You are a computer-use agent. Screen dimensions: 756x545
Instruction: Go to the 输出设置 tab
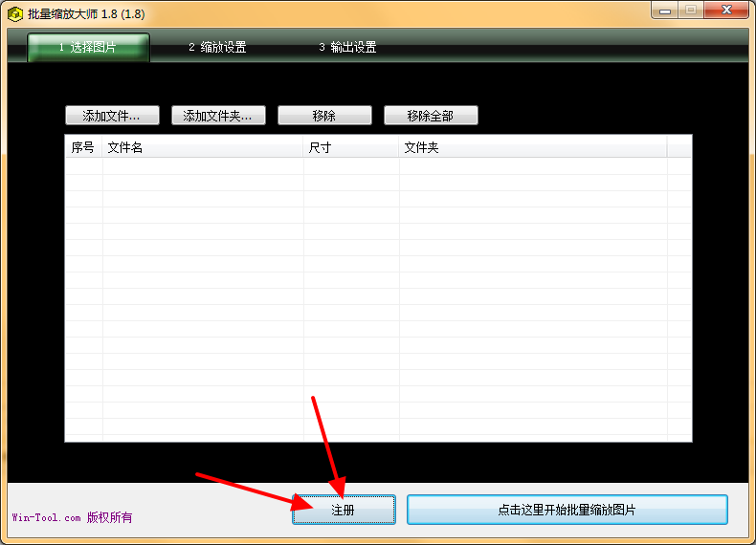347,47
